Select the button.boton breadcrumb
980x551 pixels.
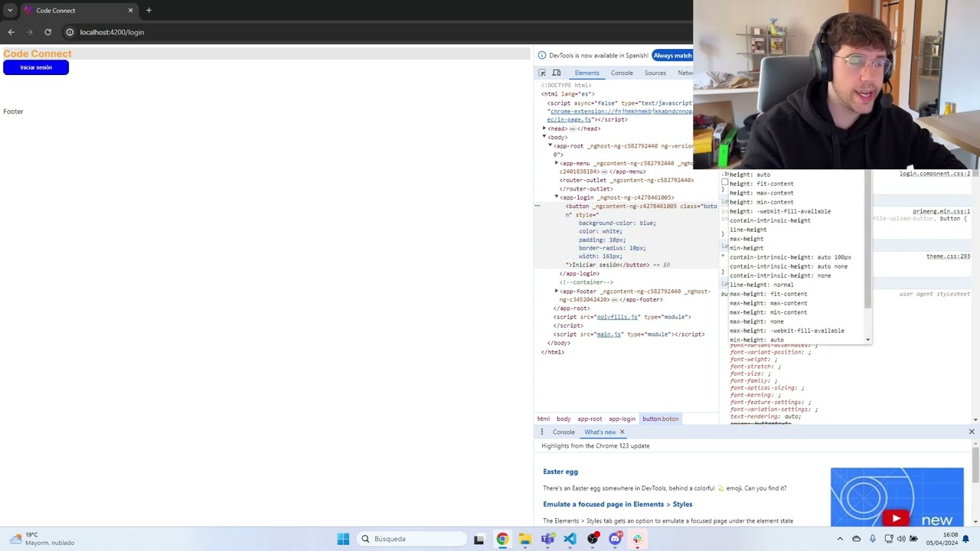pyautogui.click(x=660, y=419)
